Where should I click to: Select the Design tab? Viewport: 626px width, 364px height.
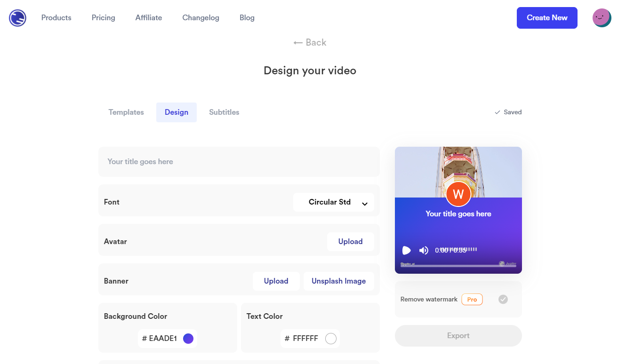[x=177, y=112]
